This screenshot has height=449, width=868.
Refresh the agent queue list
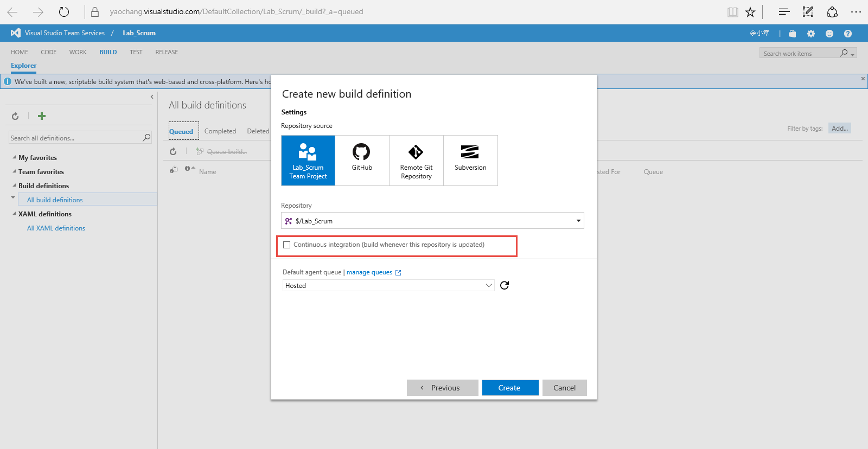pyautogui.click(x=505, y=285)
